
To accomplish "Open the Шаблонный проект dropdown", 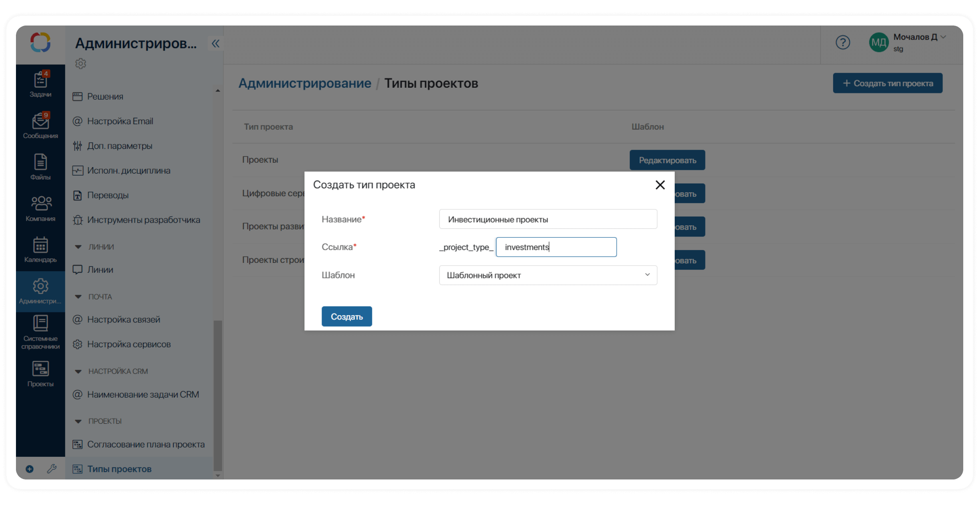I will [547, 275].
